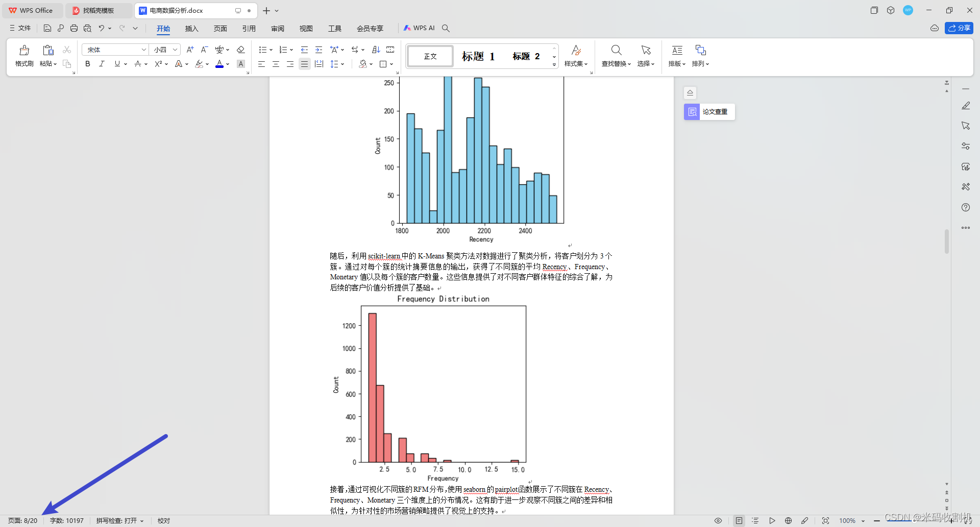
Task: Toggle page view mode in status bar
Action: (x=739, y=521)
